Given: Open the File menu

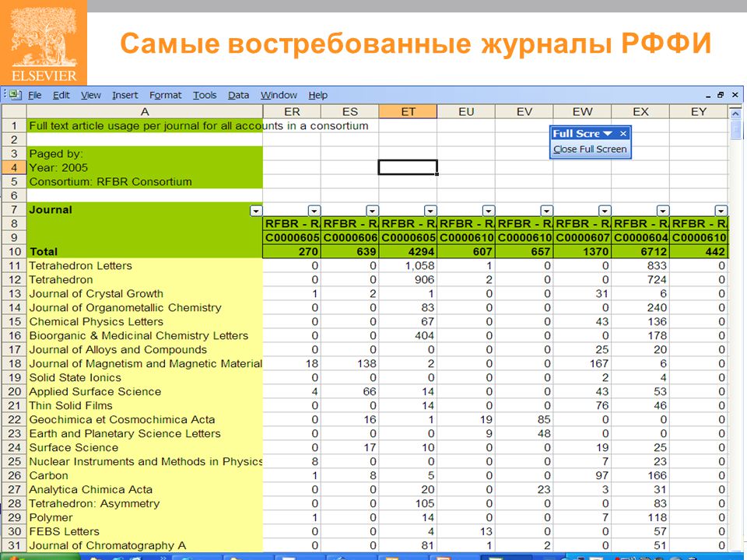Looking at the screenshot, I should (35, 95).
